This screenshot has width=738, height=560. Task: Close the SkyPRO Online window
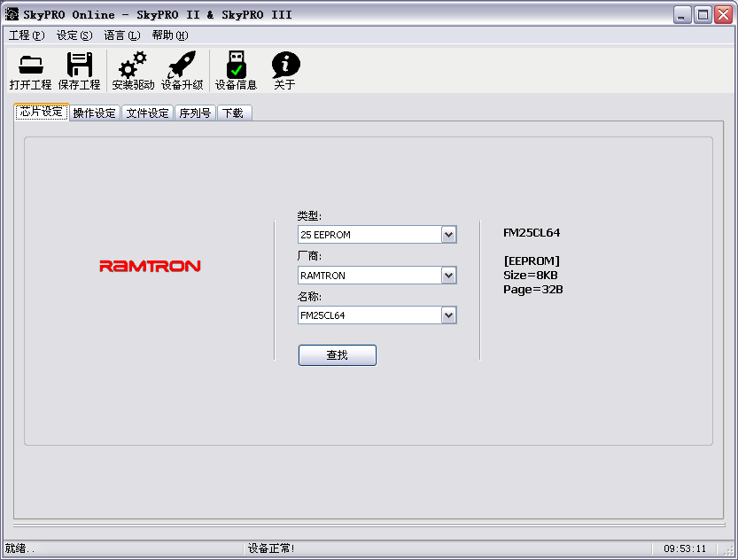click(x=724, y=14)
